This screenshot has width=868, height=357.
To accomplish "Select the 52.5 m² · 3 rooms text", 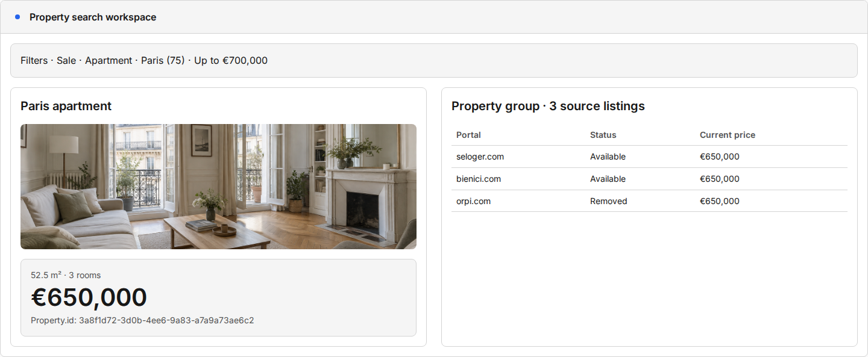I will click(66, 275).
